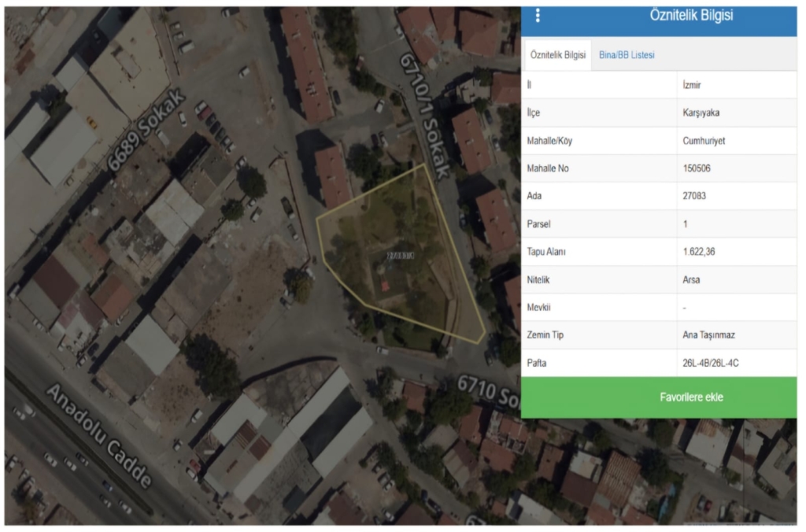Image resolution: width=806 pixels, height=532 pixels.
Task: Open the three-dot menu in panel header
Action: [538, 16]
